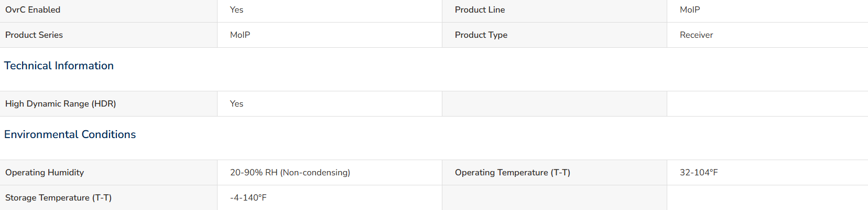Screen dimensions: 868x210
Task: Select the OvrC Enabled Yes value
Action: [236, 9]
